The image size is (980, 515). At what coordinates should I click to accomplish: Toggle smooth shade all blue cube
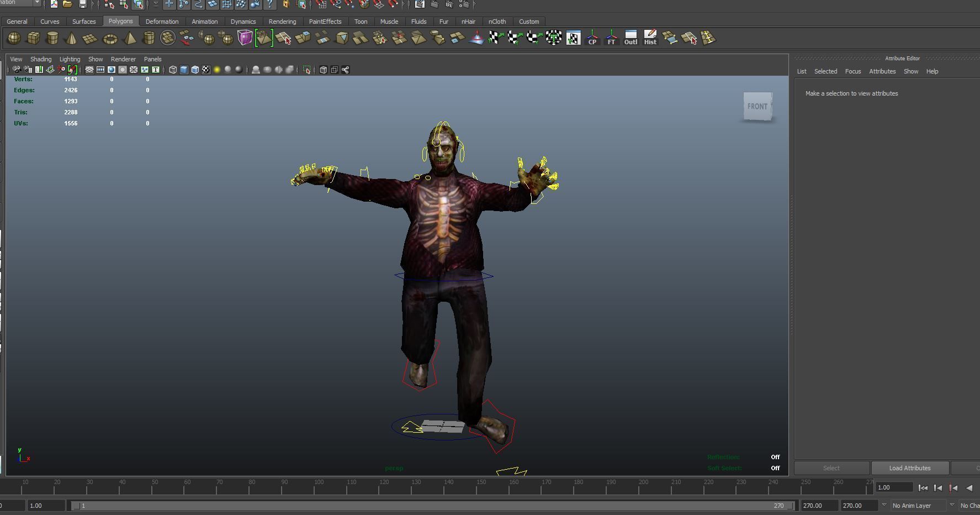[184, 70]
